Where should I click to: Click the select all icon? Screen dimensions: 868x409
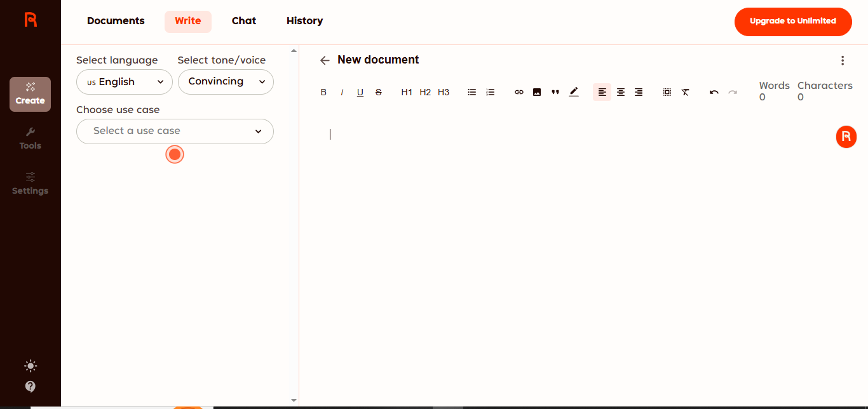coord(667,92)
